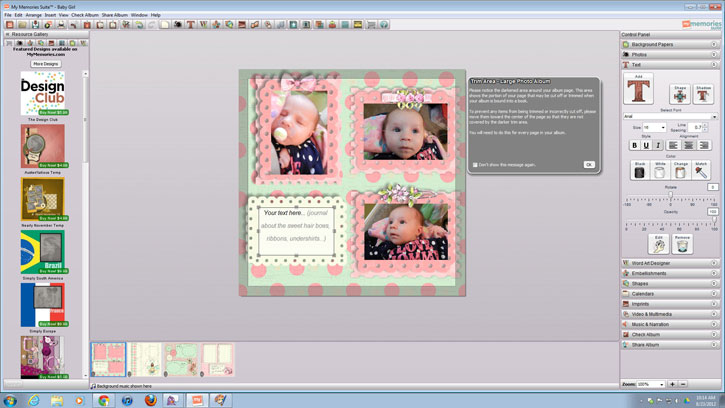The image size is (725, 408).
Task: Click the blank page icon in the toolbar
Action: [165, 25]
